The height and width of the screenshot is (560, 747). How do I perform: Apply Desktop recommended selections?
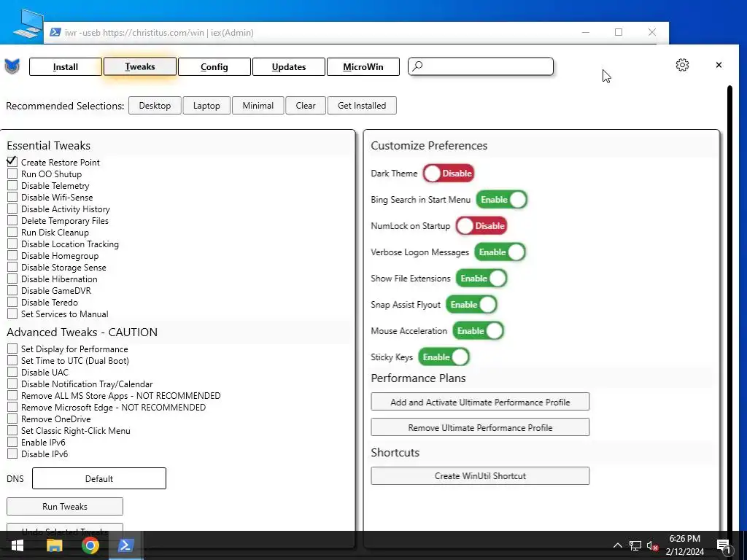point(155,105)
